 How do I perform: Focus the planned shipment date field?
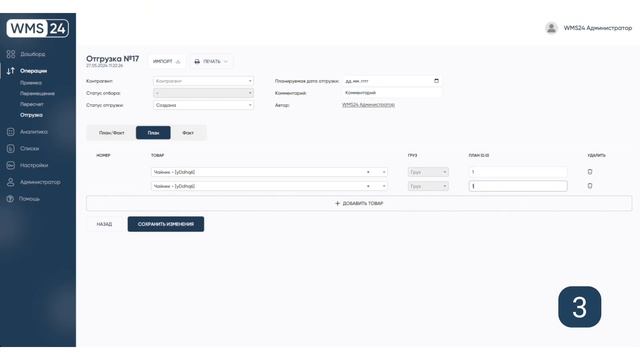(x=391, y=81)
